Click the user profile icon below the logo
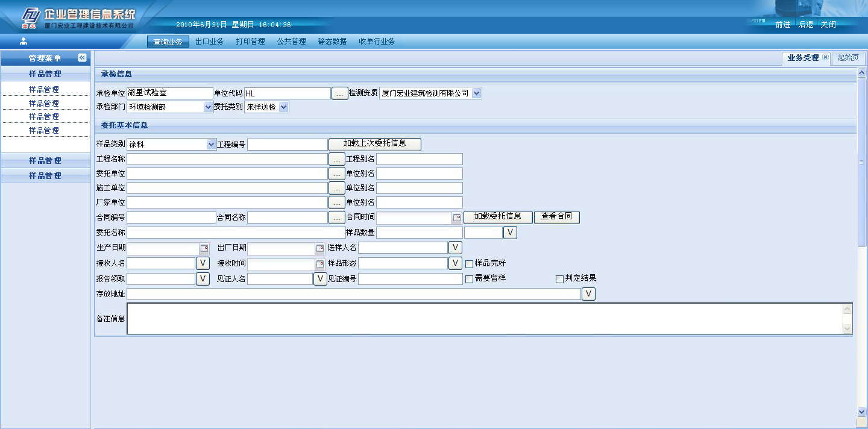 click(x=24, y=41)
